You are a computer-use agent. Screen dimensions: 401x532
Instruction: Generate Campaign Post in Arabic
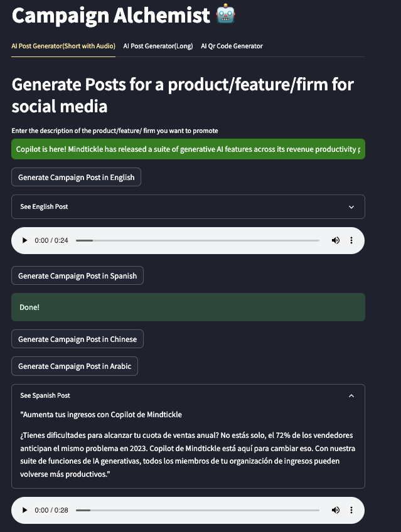tap(75, 366)
